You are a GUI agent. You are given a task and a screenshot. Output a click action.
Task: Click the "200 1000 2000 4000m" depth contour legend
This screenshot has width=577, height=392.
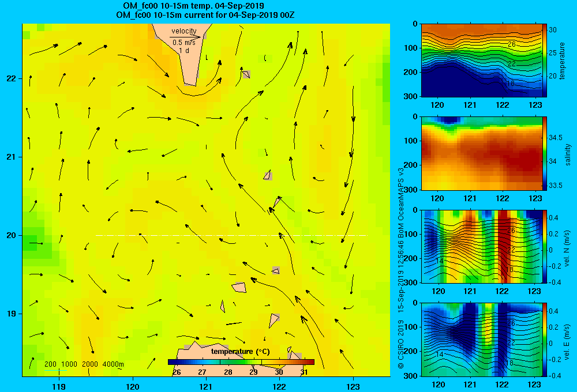tap(84, 364)
